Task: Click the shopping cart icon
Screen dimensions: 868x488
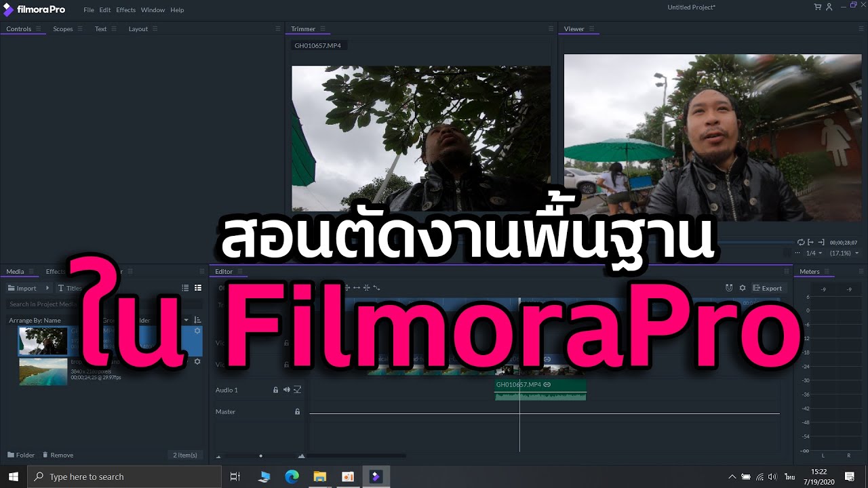Action: click(818, 7)
